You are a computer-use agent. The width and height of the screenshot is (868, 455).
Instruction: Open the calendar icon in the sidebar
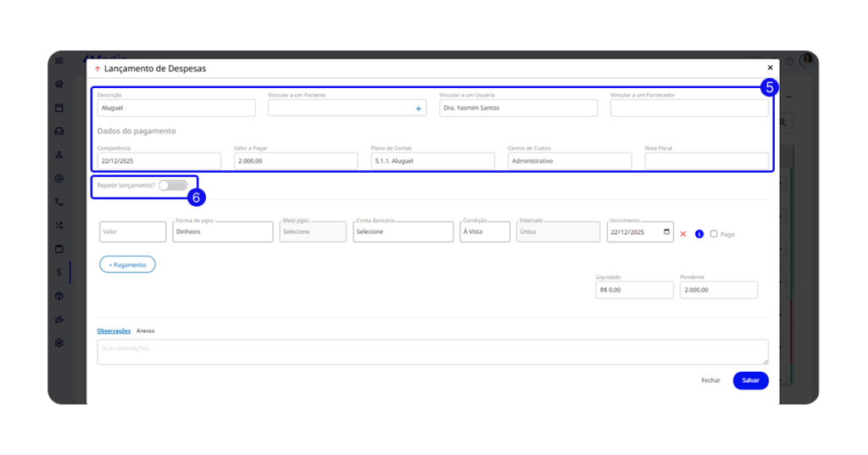point(59,108)
